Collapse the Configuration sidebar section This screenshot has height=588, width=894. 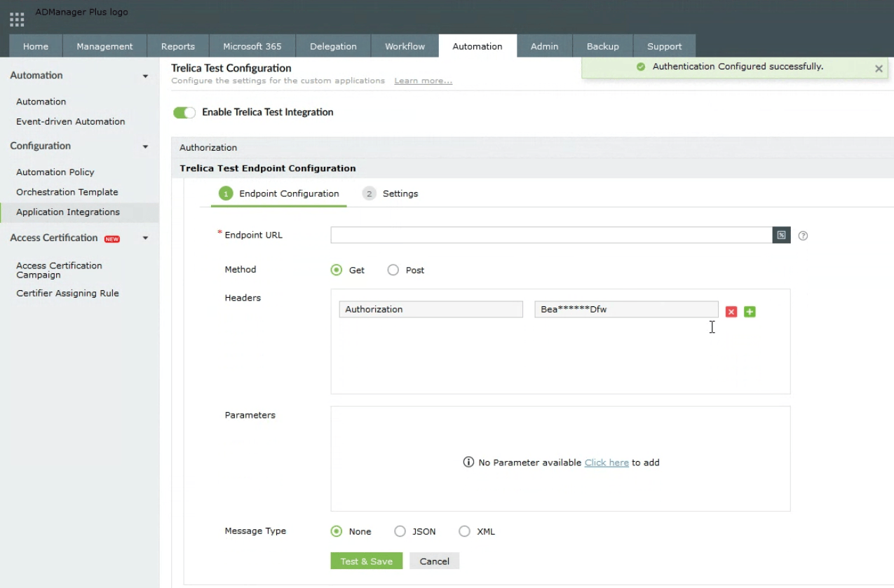145,147
